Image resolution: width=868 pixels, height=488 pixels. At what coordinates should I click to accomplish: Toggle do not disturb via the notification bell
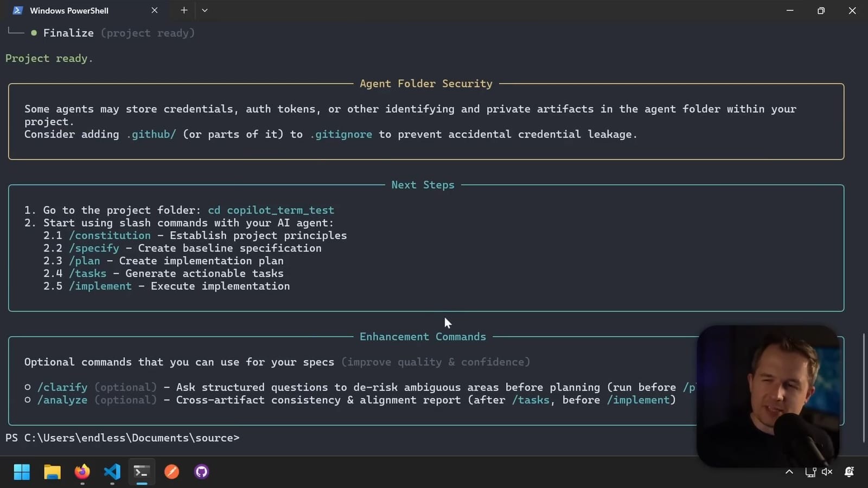(848, 472)
